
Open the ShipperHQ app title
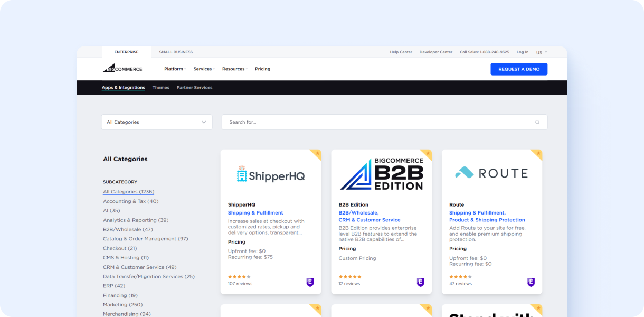(x=242, y=205)
